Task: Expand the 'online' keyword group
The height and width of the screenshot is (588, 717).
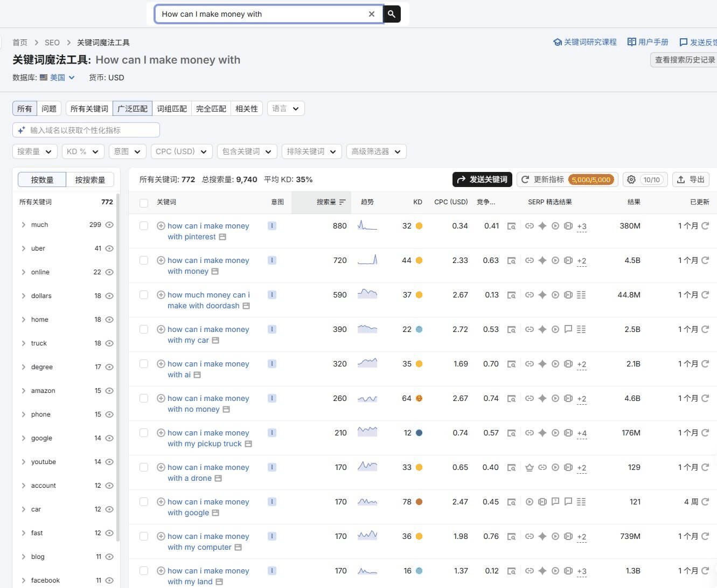Action: coord(23,272)
